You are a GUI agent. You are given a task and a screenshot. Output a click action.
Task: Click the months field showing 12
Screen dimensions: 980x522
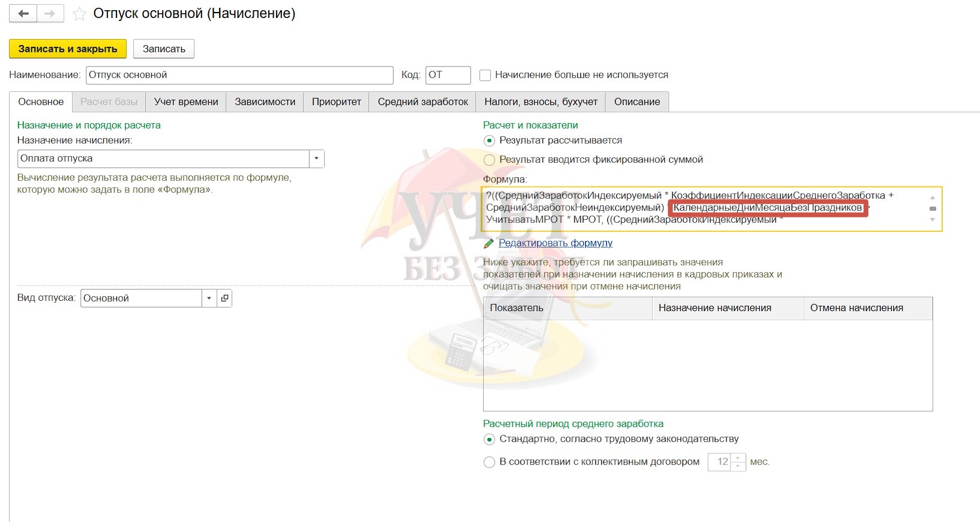pos(720,462)
